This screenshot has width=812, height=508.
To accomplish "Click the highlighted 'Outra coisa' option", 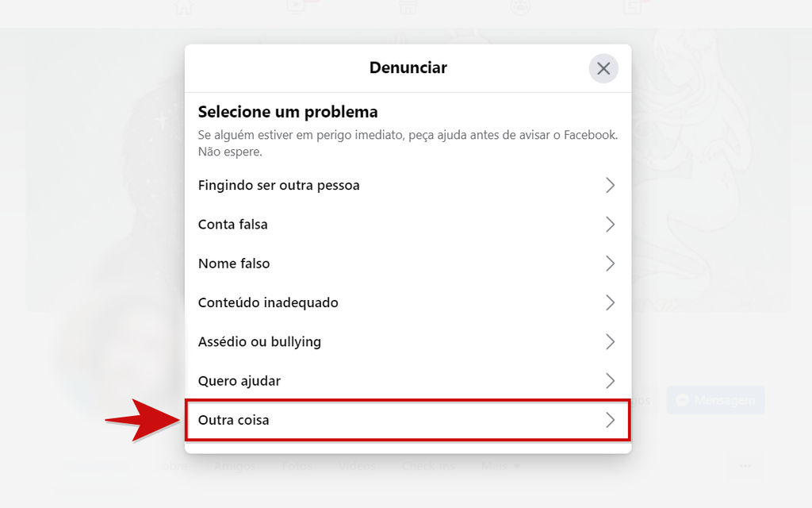I will tap(408, 420).
